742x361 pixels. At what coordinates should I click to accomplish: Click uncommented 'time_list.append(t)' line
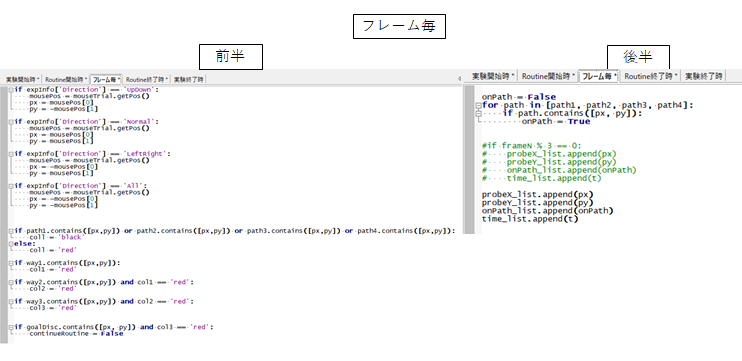530,219
